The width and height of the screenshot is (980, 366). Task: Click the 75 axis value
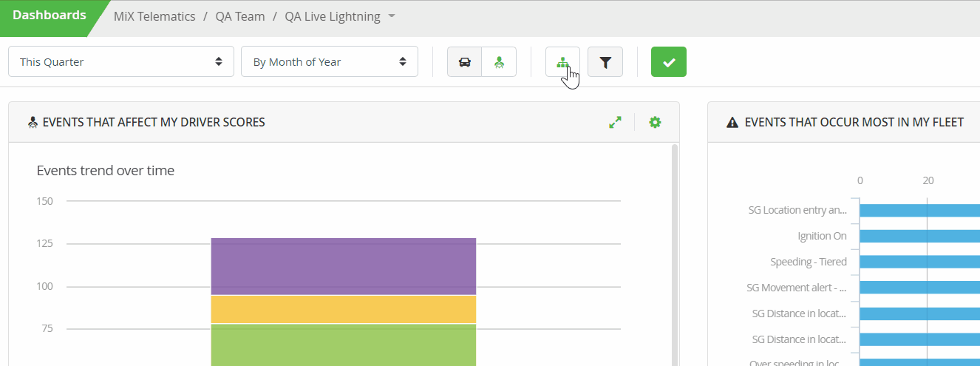[x=47, y=329]
